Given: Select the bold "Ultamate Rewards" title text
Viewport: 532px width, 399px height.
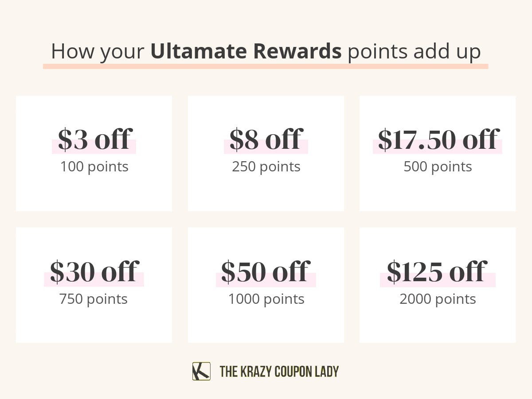Looking at the screenshot, I should [x=246, y=51].
